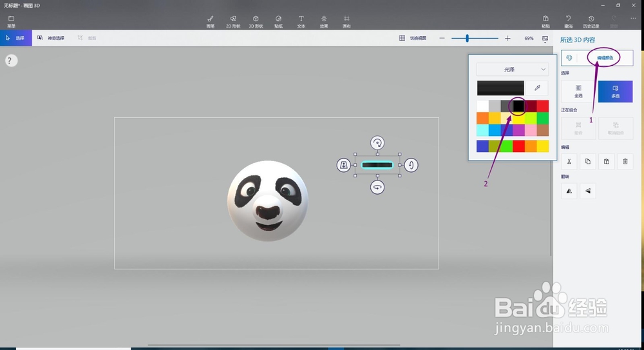The image size is (644, 350).
Task: Open the view options image dropdown
Action: (545, 39)
